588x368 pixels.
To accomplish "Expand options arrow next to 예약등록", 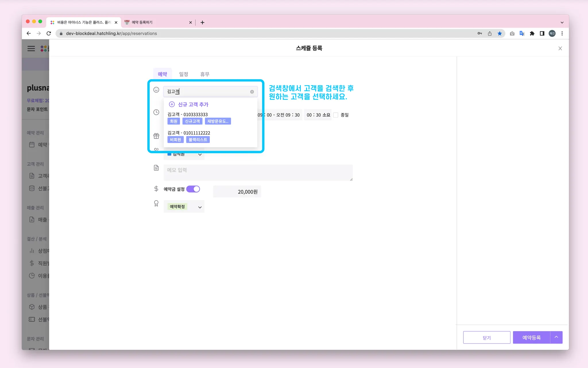I will (x=556, y=337).
